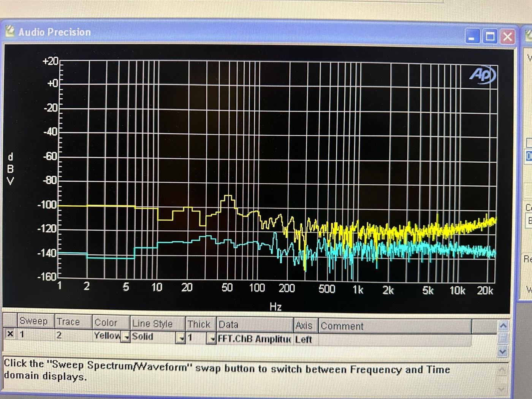Click the Left axis cell
This screenshot has width=532, height=399.
(304, 339)
